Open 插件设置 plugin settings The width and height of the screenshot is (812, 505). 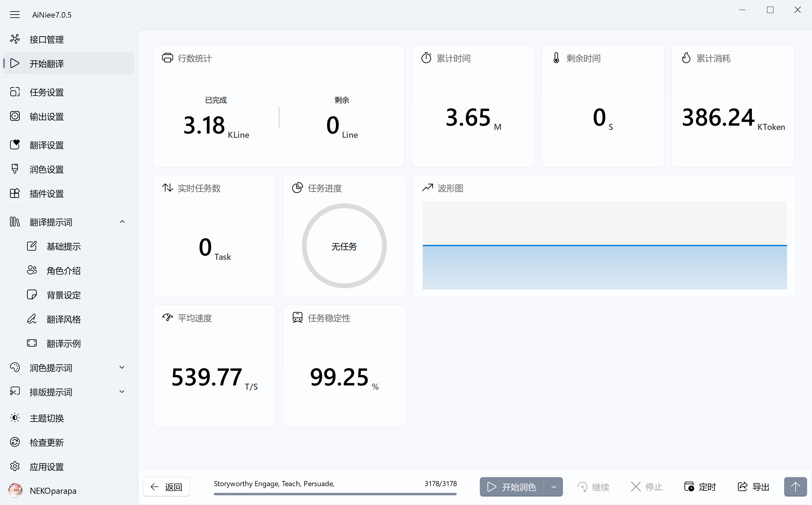[x=46, y=194]
